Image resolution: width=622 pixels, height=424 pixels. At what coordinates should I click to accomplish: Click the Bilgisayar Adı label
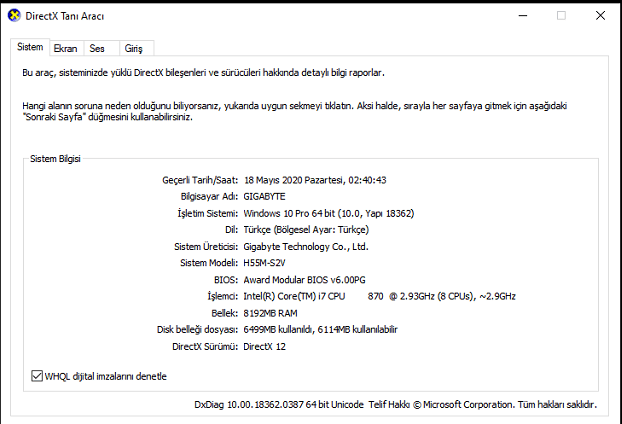pyautogui.click(x=209, y=197)
